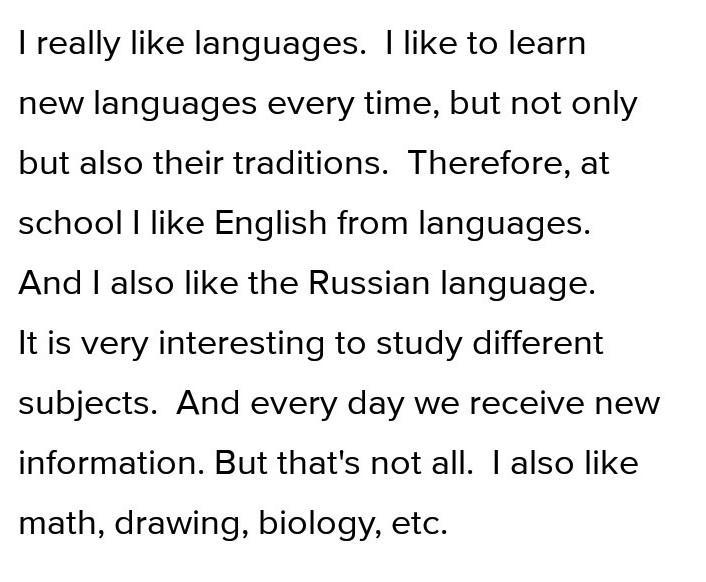Click the word "interesting" in the text
Screen dimensions: 706x582
click(x=241, y=344)
